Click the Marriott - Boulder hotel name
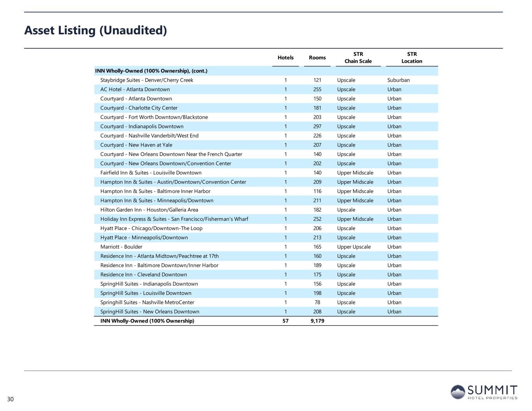Image resolution: width=532 pixels, height=411 pixels. (x=121, y=247)
